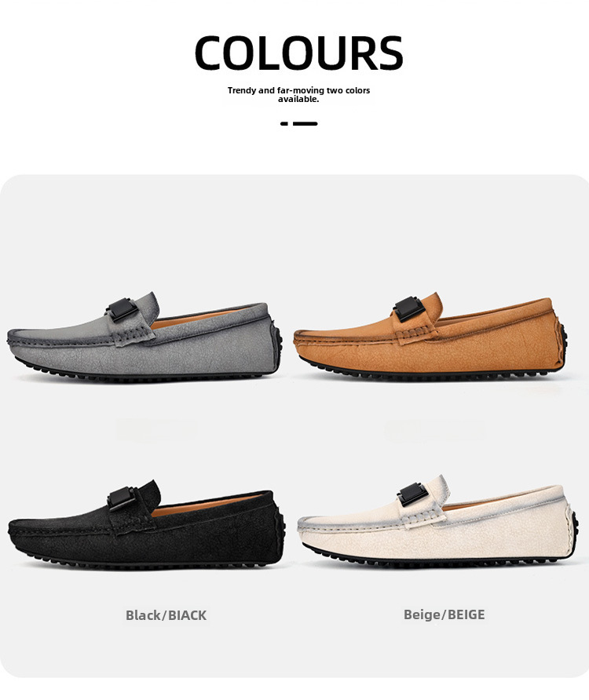This screenshot has height=700, width=589.
Task: Select the tan brown loafer image
Action: point(431,336)
